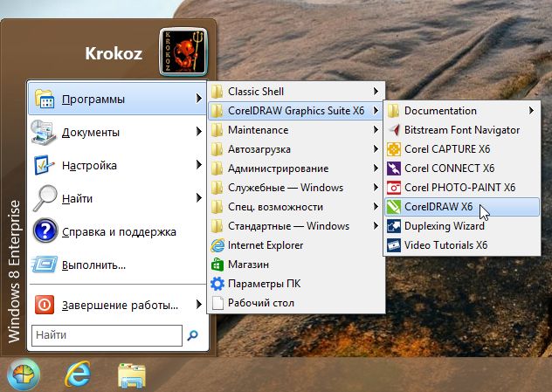
Task: Click the Найти search input field
Action: pos(105,334)
